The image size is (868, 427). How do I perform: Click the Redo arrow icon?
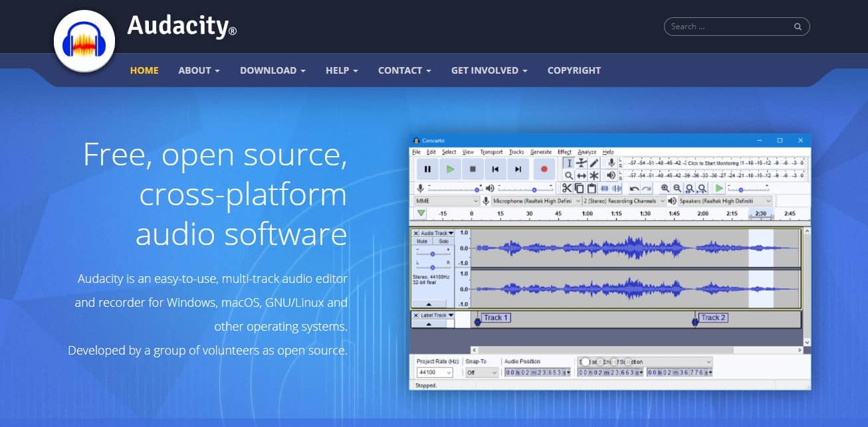646,189
